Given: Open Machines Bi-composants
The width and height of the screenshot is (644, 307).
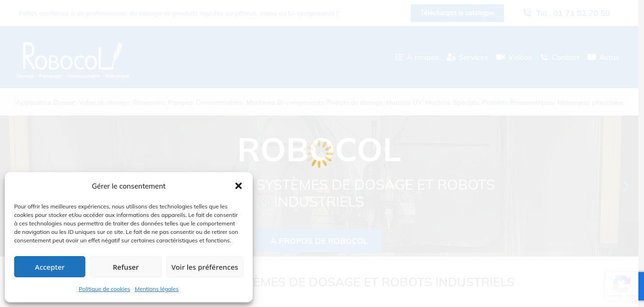Looking at the screenshot, I should point(285,102).
